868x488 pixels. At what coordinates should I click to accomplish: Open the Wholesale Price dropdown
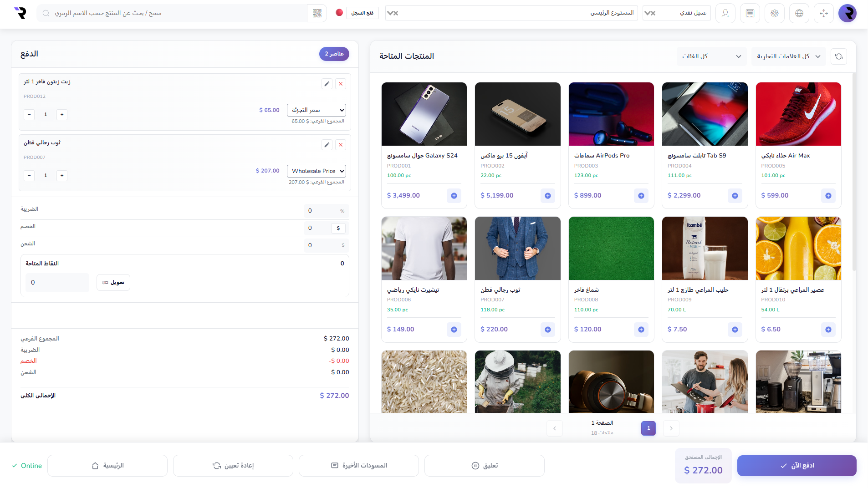click(316, 171)
